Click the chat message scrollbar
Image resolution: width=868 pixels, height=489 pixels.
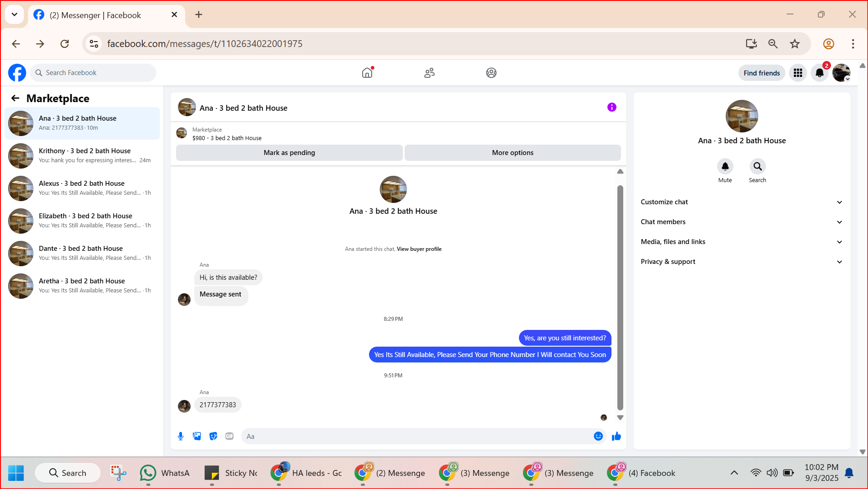(620, 297)
